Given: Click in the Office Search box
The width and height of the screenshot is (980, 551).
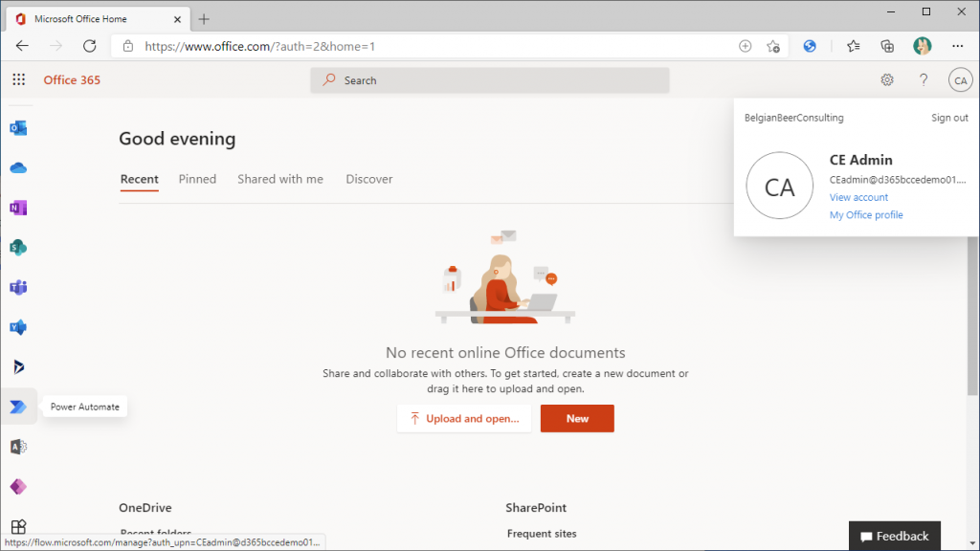Looking at the screenshot, I should 489,80.
